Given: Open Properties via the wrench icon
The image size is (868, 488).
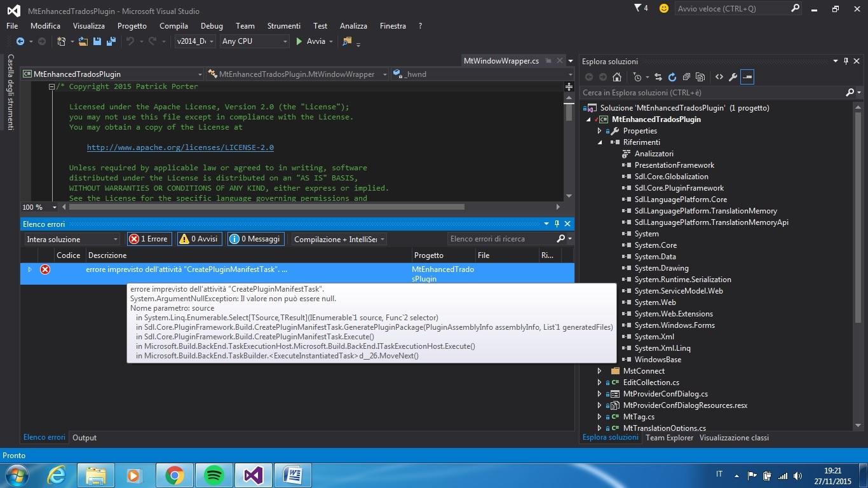Looking at the screenshot, I should [x=733, y=77].
